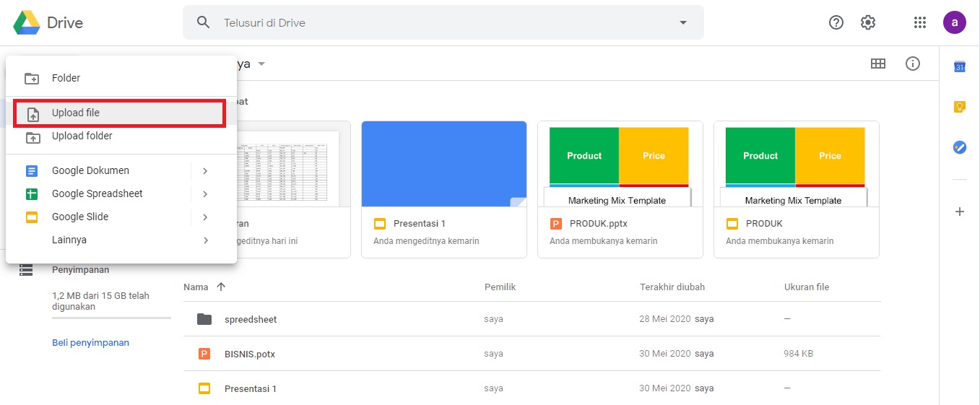This screenshot has height=405, width=980.
Task: Open the help question mark icon
Action: (x=836, y=22)
